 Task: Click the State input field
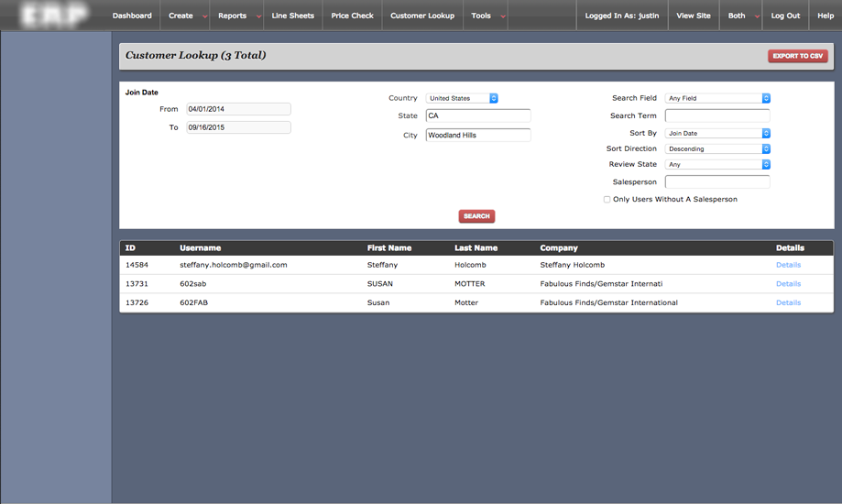pos(478,115)
